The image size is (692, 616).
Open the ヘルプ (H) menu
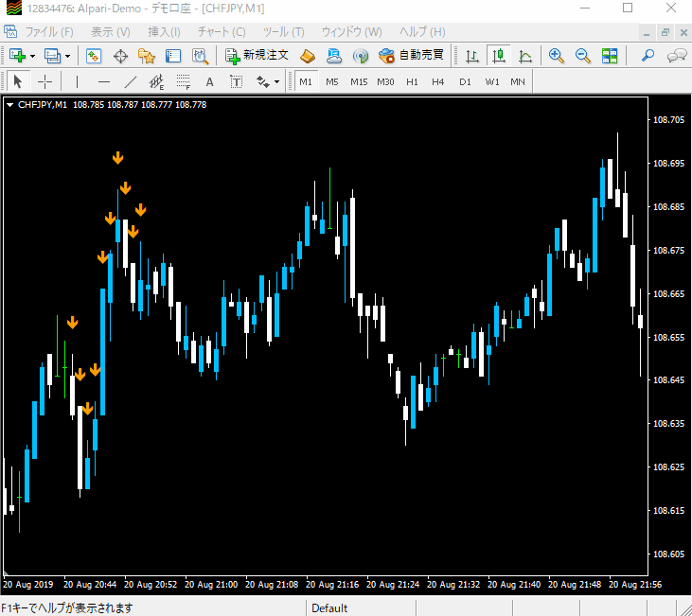coord(422,32)
